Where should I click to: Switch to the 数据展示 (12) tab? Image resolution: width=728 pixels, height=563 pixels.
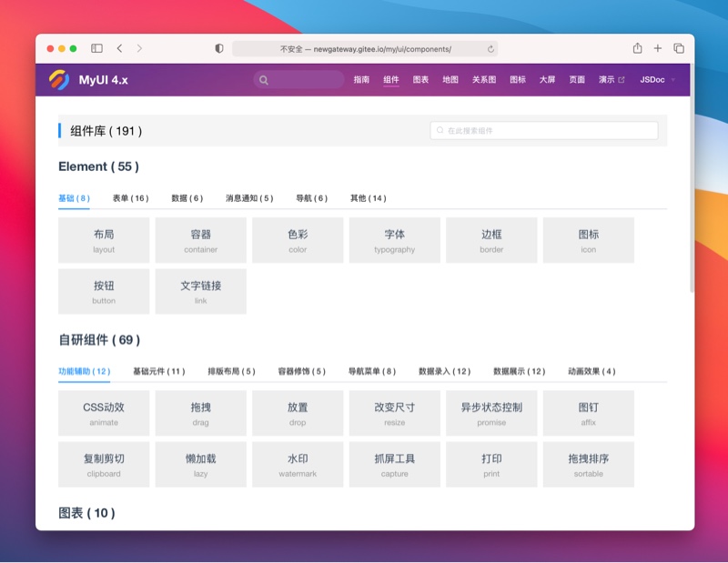[519, 371]
